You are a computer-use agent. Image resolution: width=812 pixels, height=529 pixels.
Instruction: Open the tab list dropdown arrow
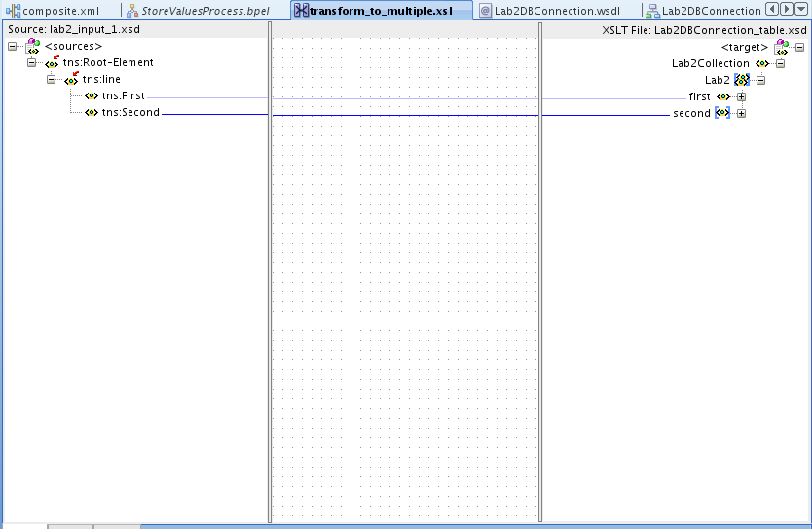click(800, 9)
